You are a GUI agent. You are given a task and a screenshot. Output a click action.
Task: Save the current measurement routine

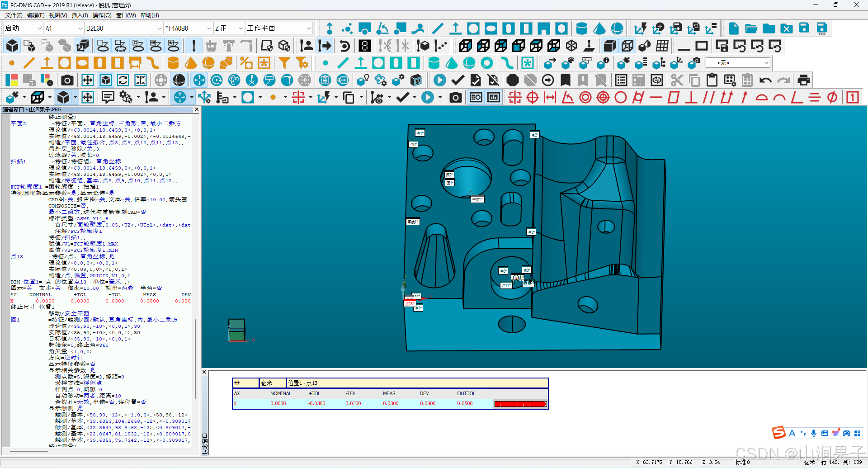[x=804, y=28]
